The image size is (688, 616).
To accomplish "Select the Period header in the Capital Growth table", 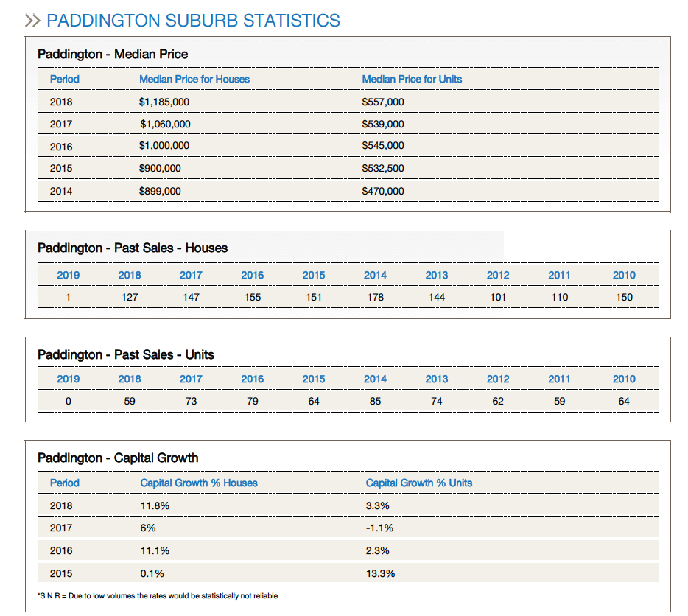I will coord(64,483).
